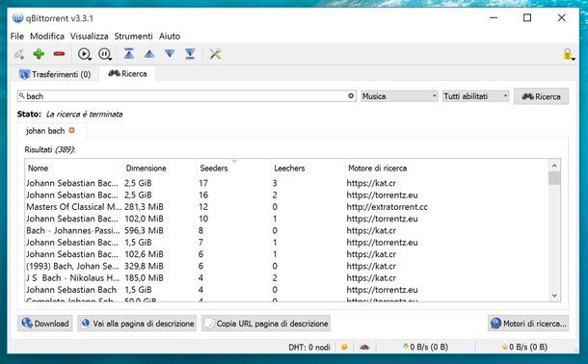
Task: Click the results scrollbar down arrow
Action: [x=554, y=296]
